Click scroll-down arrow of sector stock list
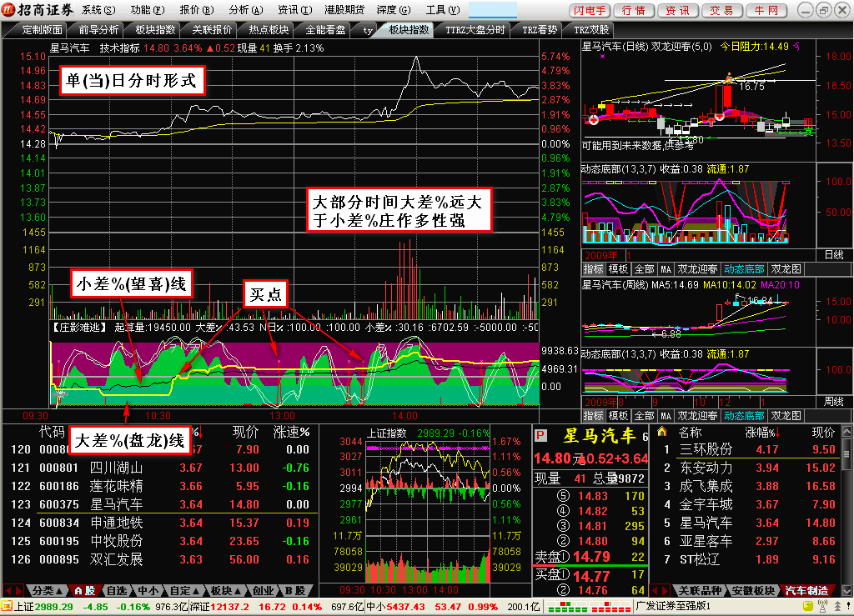This screenshot has height=616, width=854. pos(847,590)
